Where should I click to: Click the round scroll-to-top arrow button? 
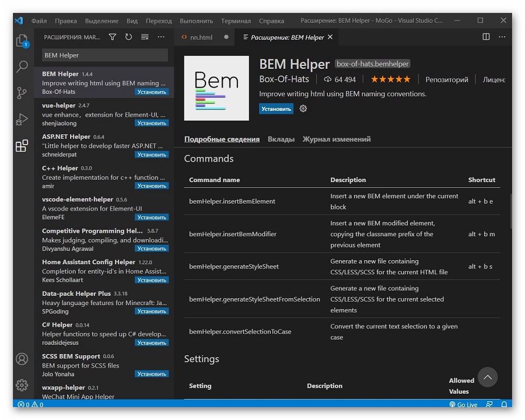pyautogui.click(x=488, y=377)
